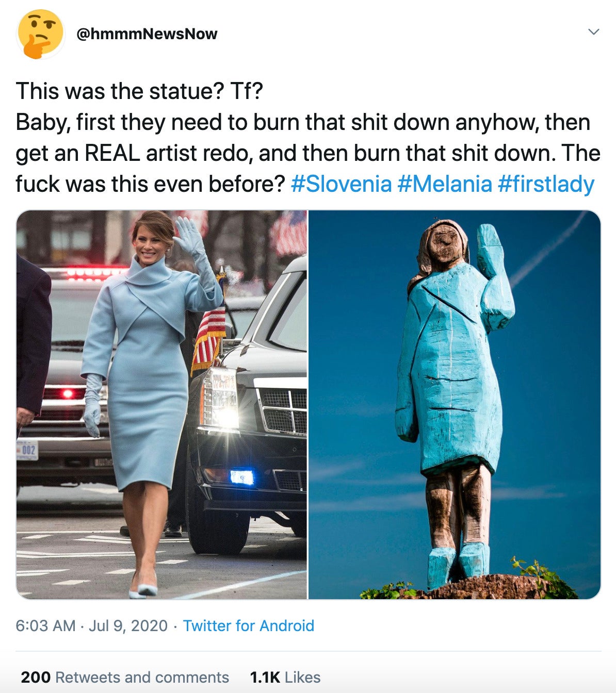Open the #Melania hashtag feed
This screenshot has height=693, width=616.
(x=445, y=184)
